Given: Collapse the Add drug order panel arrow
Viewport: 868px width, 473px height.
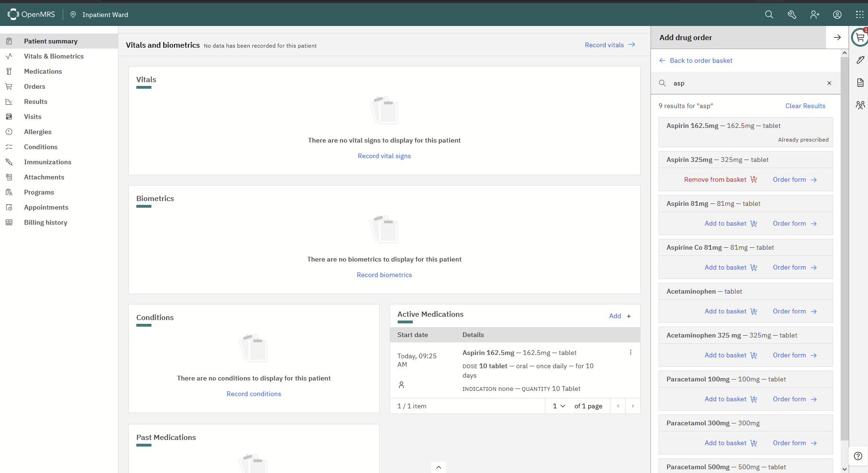Looking at the screenshot, I should tap(837, 37).
